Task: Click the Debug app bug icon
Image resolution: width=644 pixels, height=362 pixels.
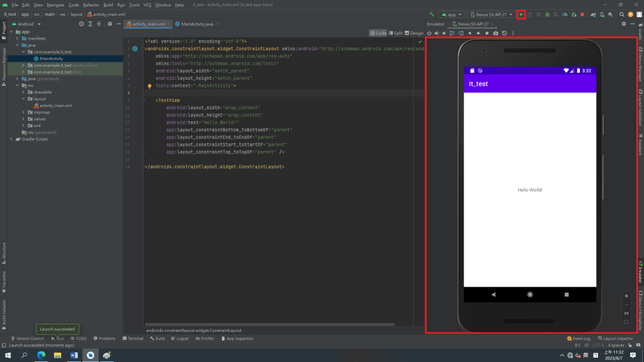Action: 547,14
